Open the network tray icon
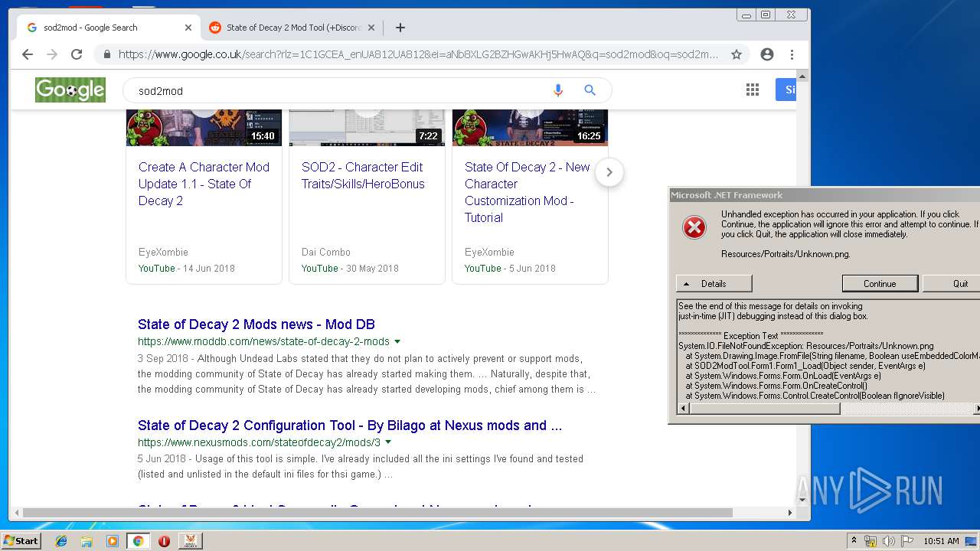This screenshot has width=980, height=551. pos(871,541)
